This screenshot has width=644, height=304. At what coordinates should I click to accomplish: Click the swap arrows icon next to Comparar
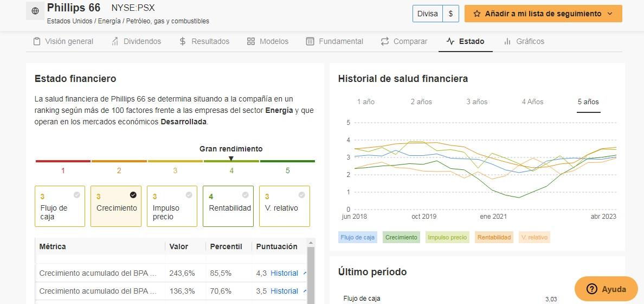point(385,41)
